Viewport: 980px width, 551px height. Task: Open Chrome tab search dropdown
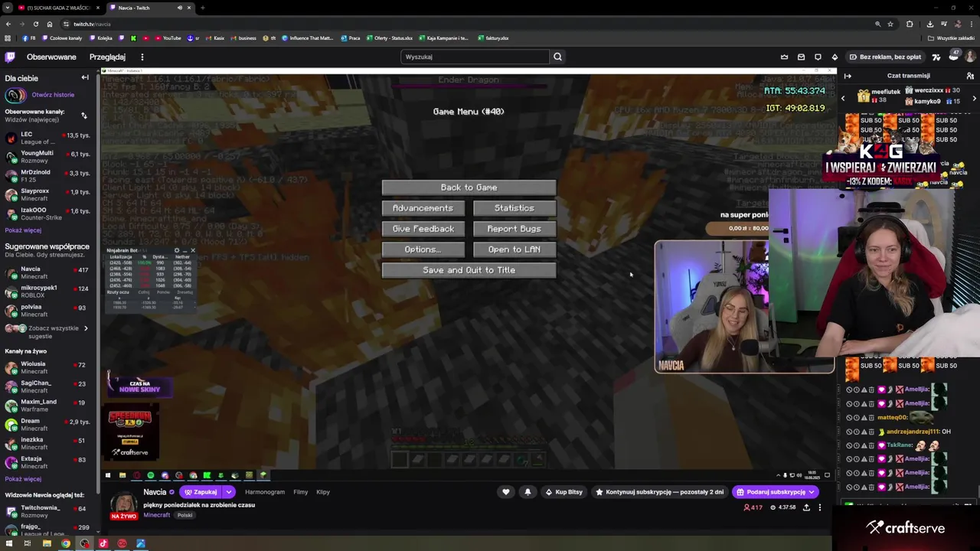[x=7, y=8]
